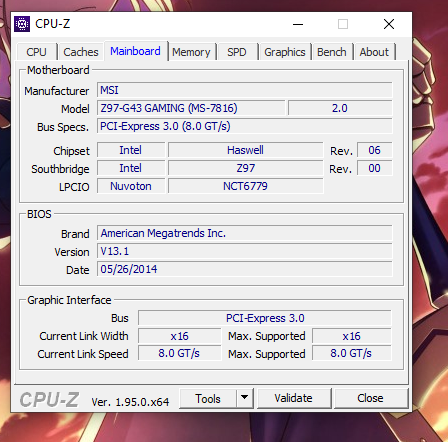Open the Tools dropdown arrow

[245, 398]
